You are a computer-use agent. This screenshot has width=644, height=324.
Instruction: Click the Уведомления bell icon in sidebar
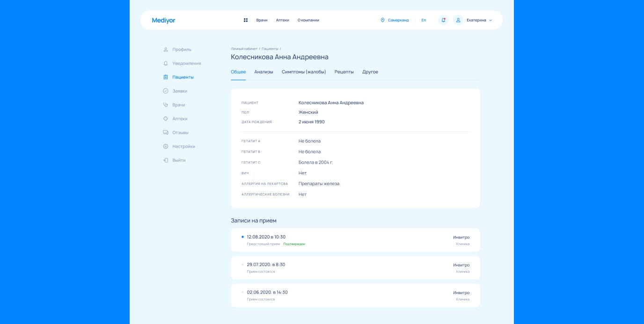[166, 63]
